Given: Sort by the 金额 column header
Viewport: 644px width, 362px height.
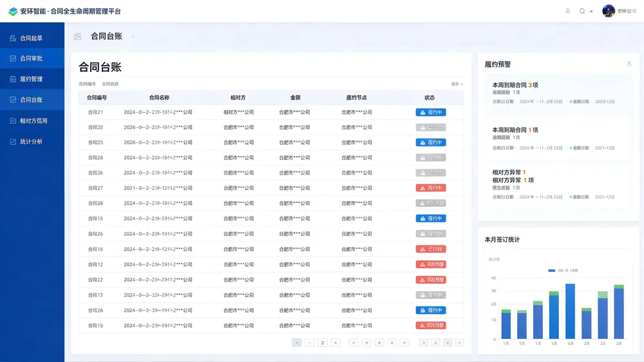Looking at the screenshot, I should 296,98.
